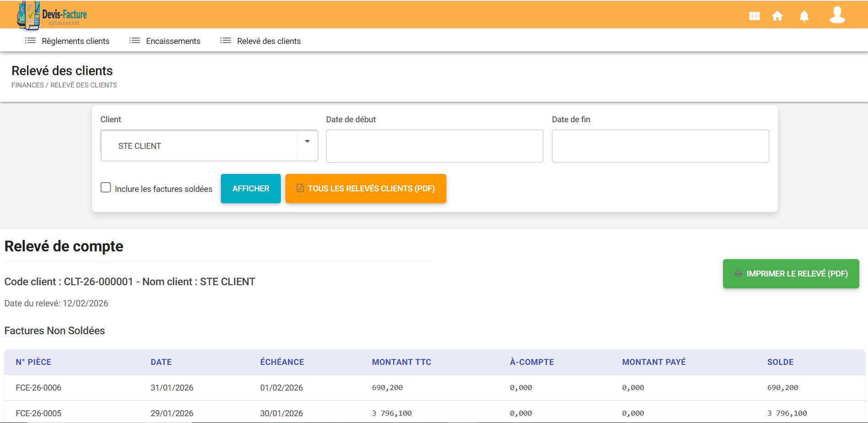Click list icon beside Règlements clients
868x423 pixels.
[x=30, y=41]
